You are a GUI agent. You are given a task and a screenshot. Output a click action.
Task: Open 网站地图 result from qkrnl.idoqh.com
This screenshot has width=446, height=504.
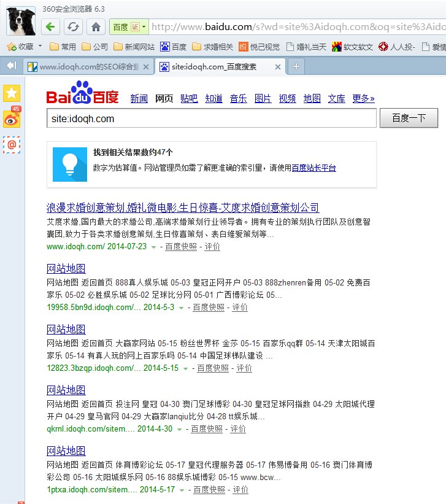tap(66, 390)
